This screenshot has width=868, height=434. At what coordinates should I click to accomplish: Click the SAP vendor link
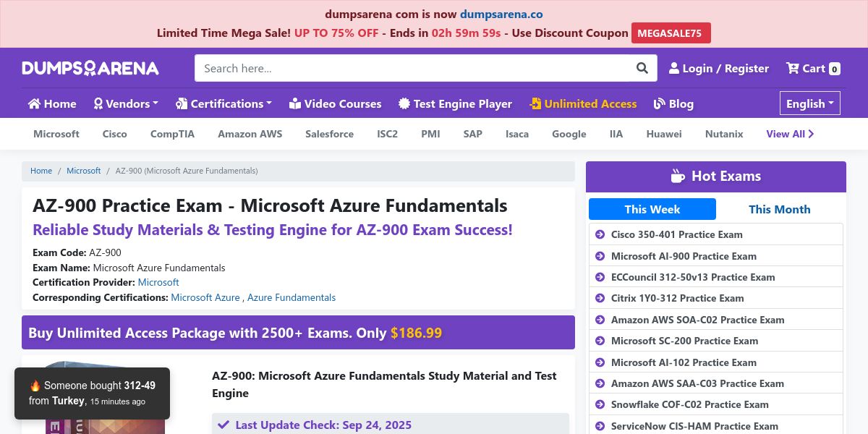coord(473,134)
